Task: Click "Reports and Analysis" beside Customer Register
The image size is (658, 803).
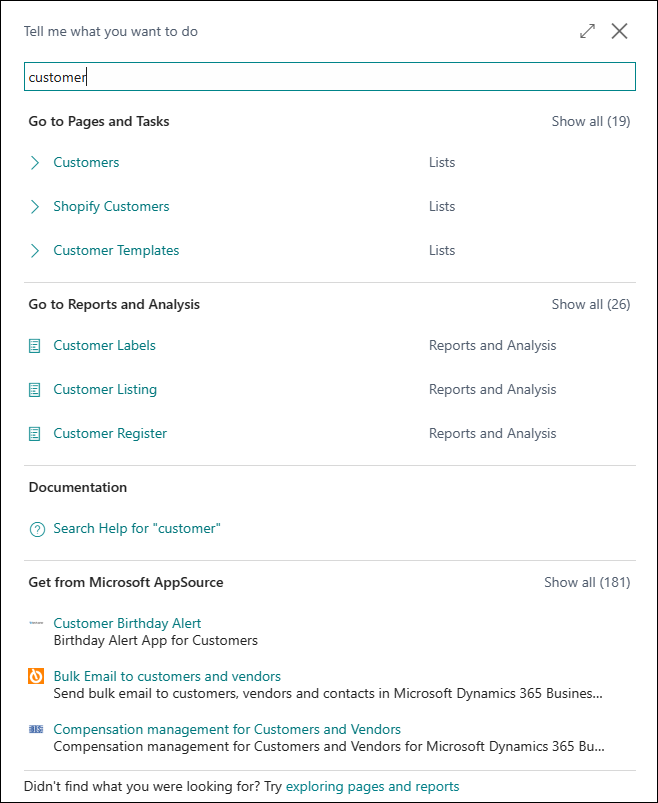Action: [493, 434]
